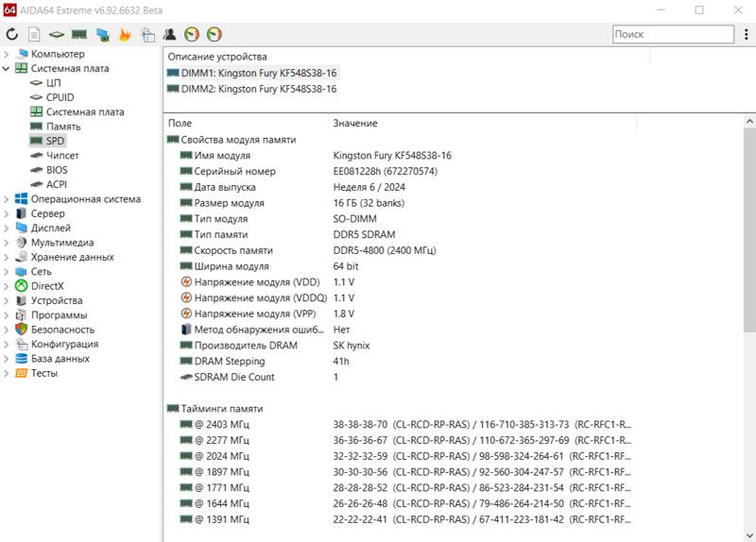Click the first gauge icon in toolbar
Screen dimensions: 756x542
pos(192,35)
